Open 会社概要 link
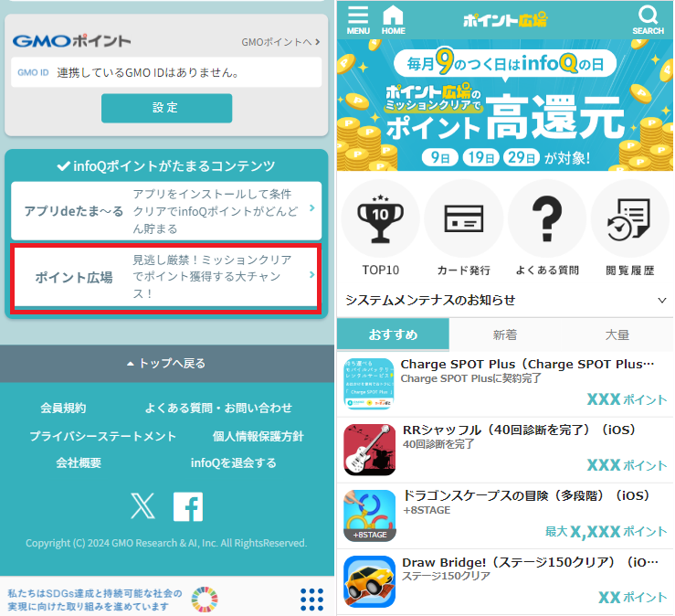675x616 pixels. pos(79,462)
